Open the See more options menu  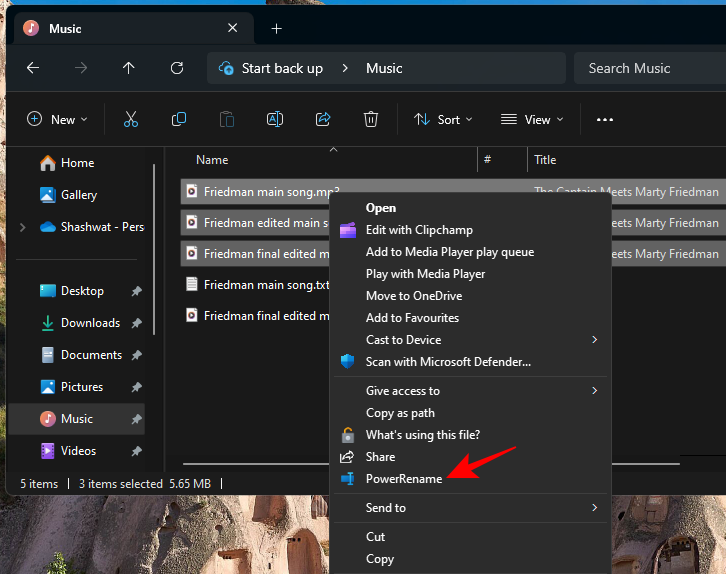click(x=604, y=119)
